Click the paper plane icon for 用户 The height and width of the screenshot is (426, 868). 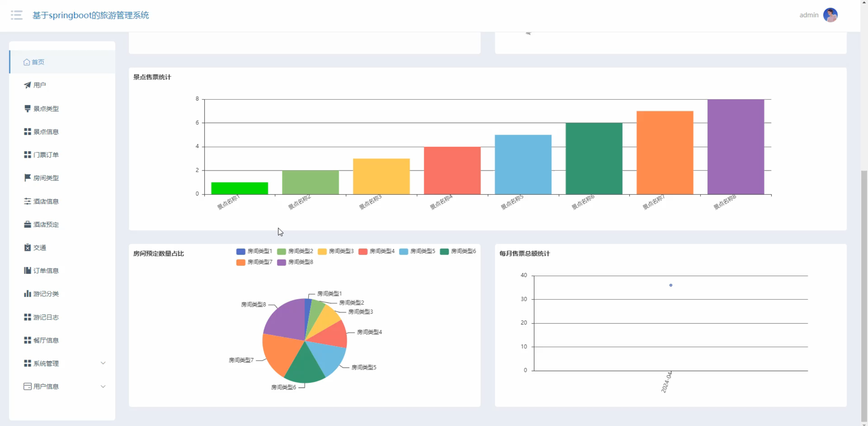coord(27,85)
